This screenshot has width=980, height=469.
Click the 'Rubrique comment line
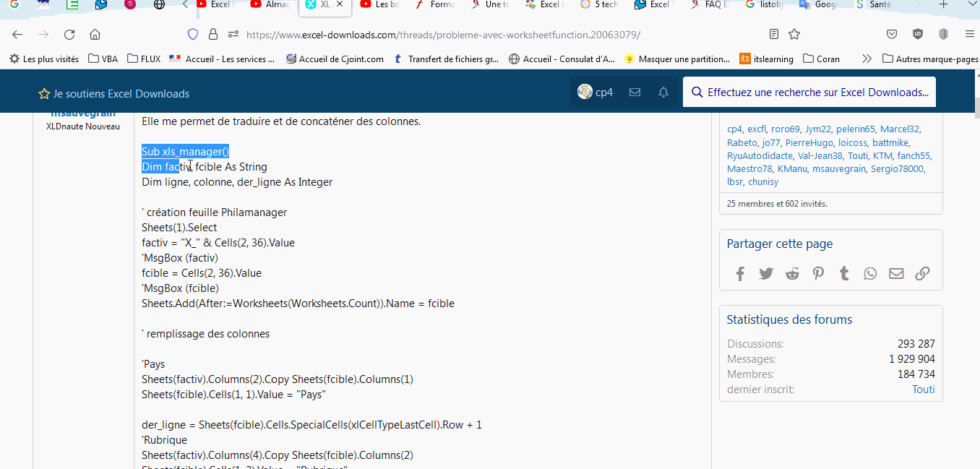click(164, 440)
